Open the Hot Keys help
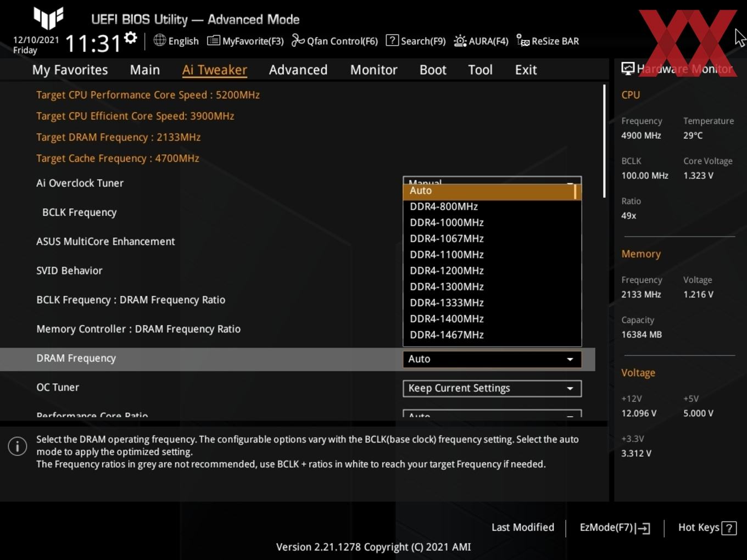The width and height of the screenshot is (747, 560). point(707,528)
